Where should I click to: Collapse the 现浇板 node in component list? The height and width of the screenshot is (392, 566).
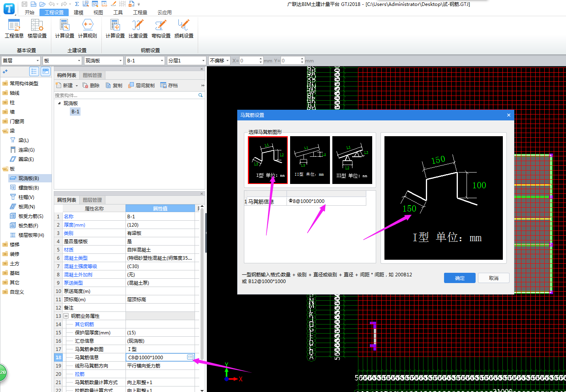(x=59, y=103)
